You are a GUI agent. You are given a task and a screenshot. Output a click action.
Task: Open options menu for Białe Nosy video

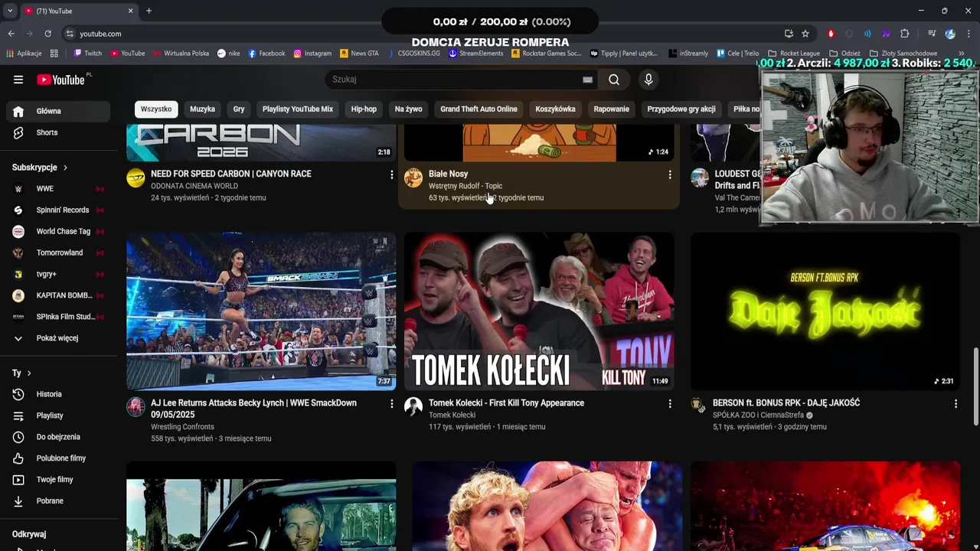(670, 174)
